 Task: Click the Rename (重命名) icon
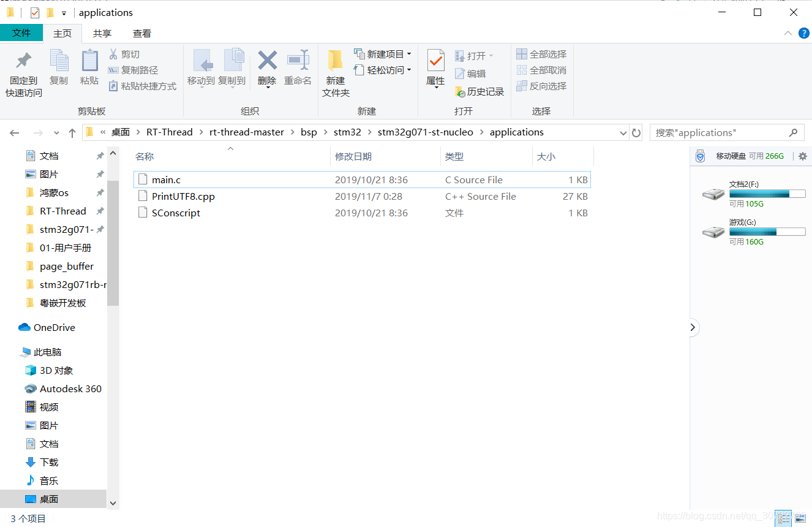click(298, 60)
